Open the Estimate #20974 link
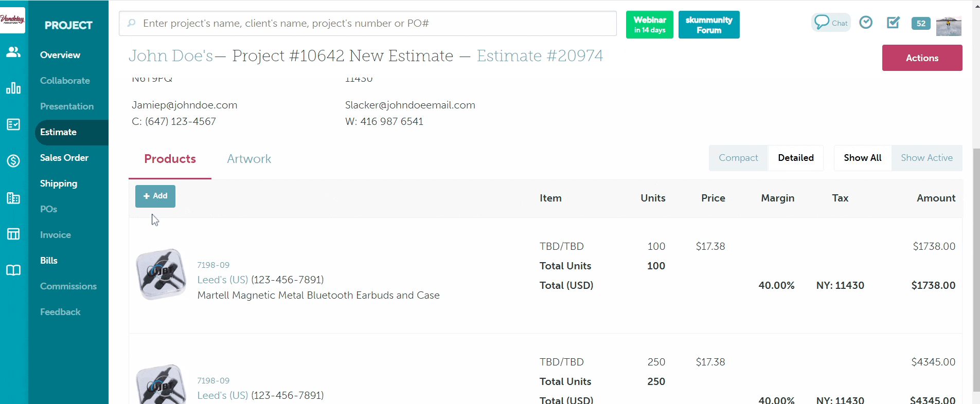This screenshot has height=404, width=980. [x=540, y=56]
